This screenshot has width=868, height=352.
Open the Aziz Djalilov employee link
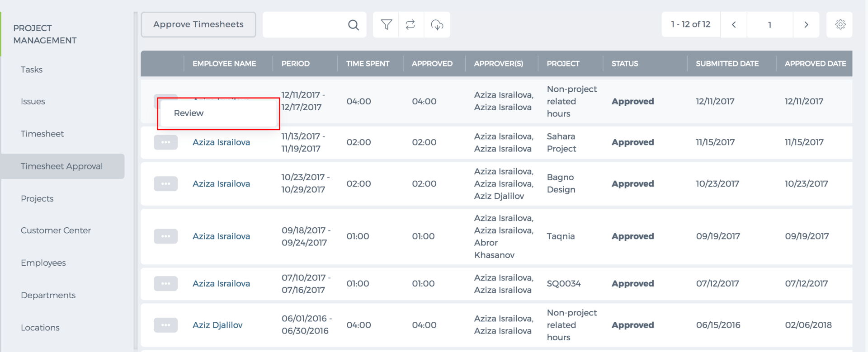pos(217,325)
